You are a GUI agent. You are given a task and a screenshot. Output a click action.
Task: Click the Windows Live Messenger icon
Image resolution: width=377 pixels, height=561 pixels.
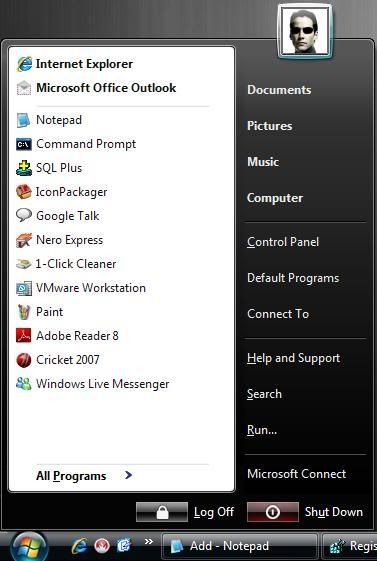[24, 384]
